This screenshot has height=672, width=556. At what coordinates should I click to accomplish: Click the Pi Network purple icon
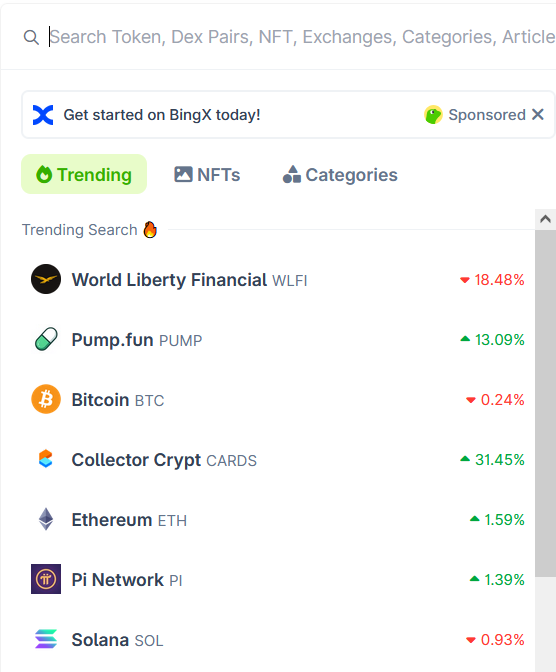tap(46, 579)
